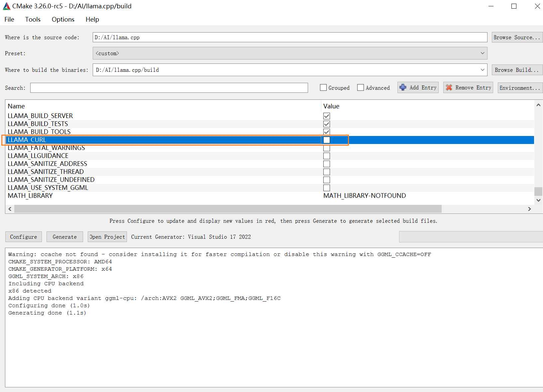
Task: Enable the Advanced checkbox
Action: [x=361, y=87]
